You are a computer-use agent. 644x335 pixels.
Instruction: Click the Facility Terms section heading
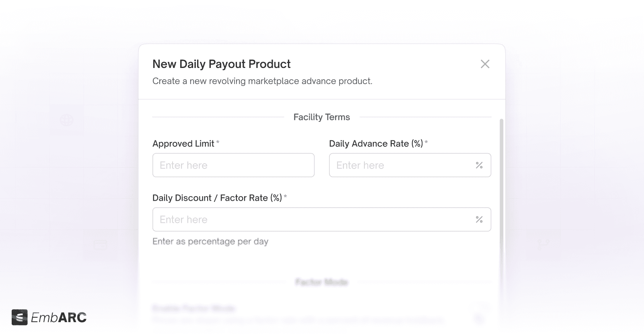pyautogui.click(x=322, y=117)
